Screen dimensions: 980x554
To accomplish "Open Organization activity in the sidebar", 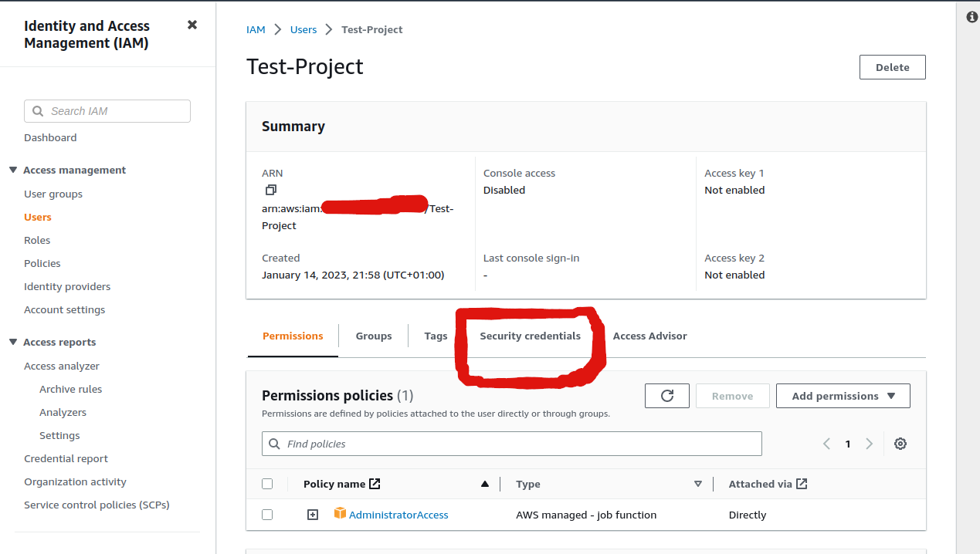I will pyautogui.click(x=75, y=481).
